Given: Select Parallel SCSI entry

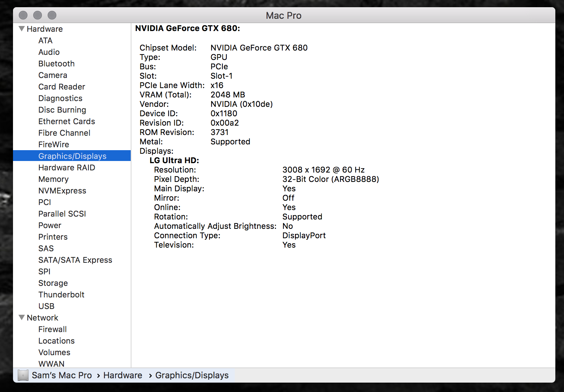Looking at the screenshot, I should point(62,214).
